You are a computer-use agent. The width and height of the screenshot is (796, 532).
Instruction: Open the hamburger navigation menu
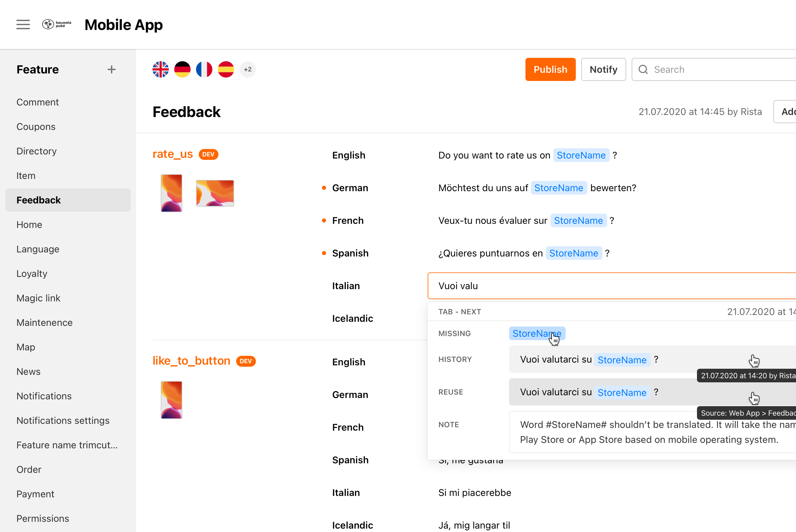[23, 24]
